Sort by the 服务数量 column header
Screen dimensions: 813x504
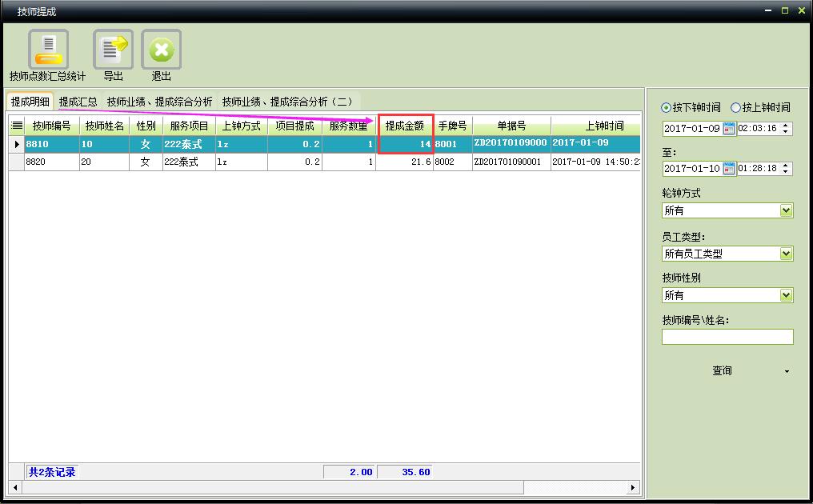pyautogui.click(x=348, y=126)
